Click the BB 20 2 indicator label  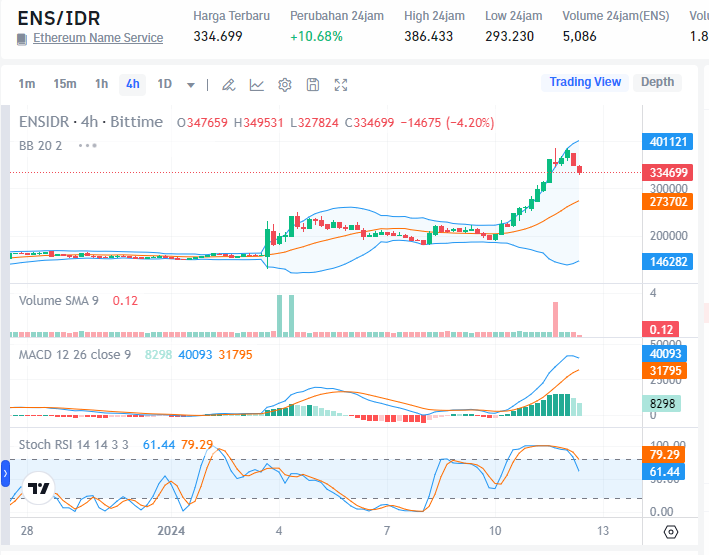coord(40,146)
